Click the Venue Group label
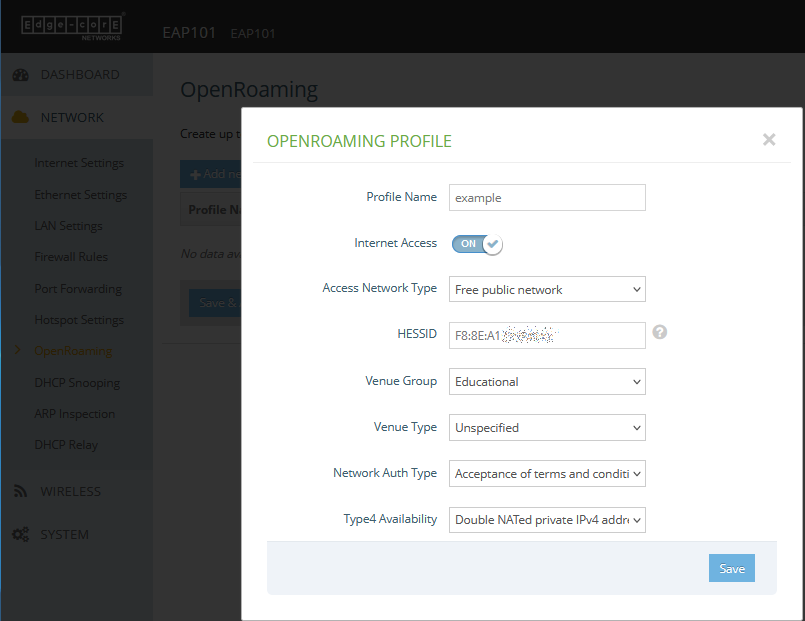805x621 pixels. 401,381
